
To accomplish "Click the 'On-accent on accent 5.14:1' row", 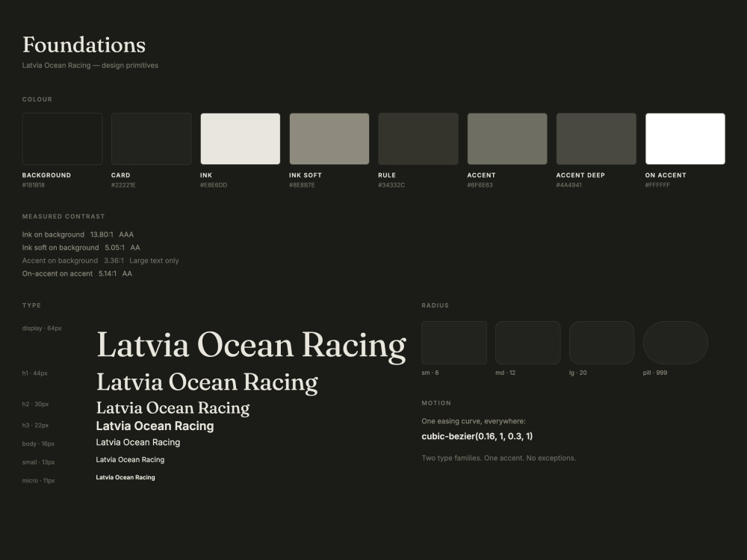I will click(77, 273).
